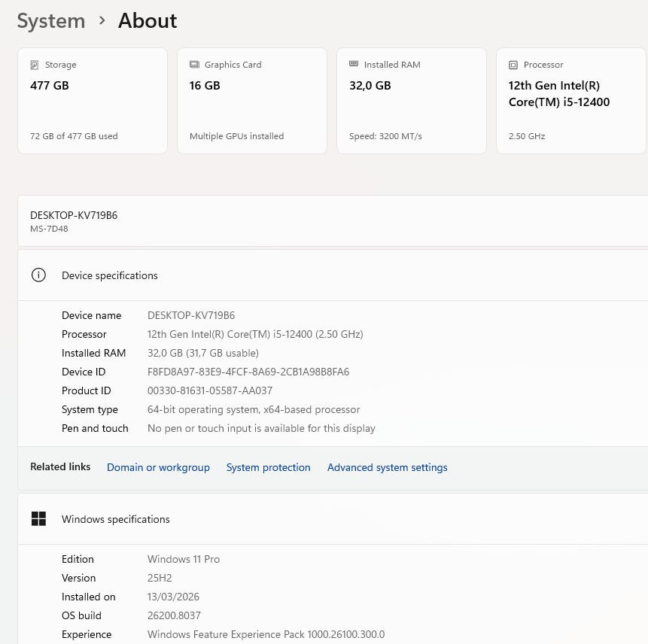The image size is (648, 644).
Task: Open System protection link
Action: 268,467
